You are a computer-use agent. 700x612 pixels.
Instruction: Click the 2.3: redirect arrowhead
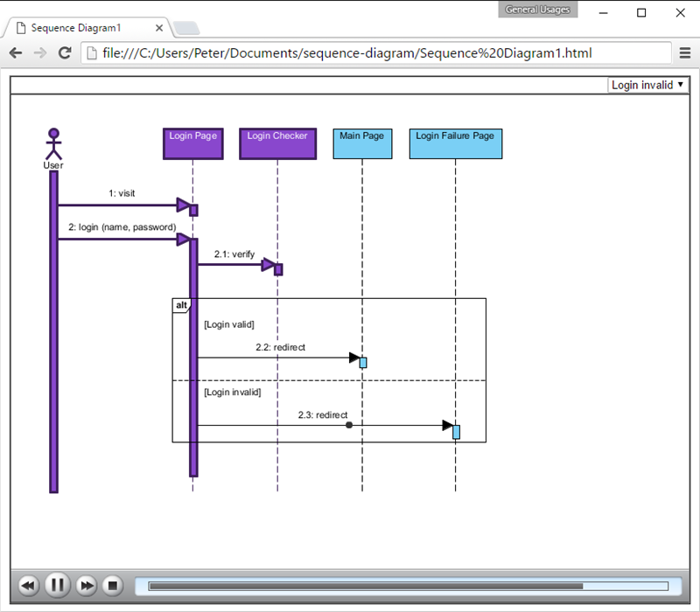(x=448, y=425)
